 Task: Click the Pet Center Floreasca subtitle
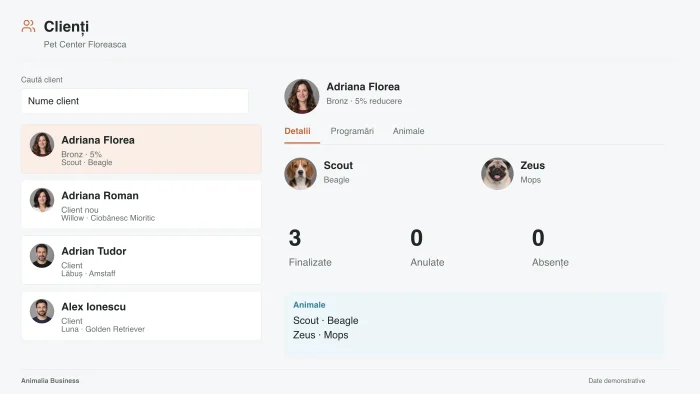[x=85, y=45]
